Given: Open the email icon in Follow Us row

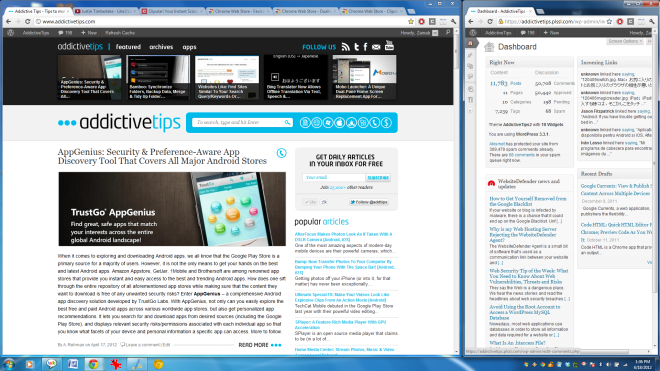Looking at the screenshot, I should tap(376, 47).
